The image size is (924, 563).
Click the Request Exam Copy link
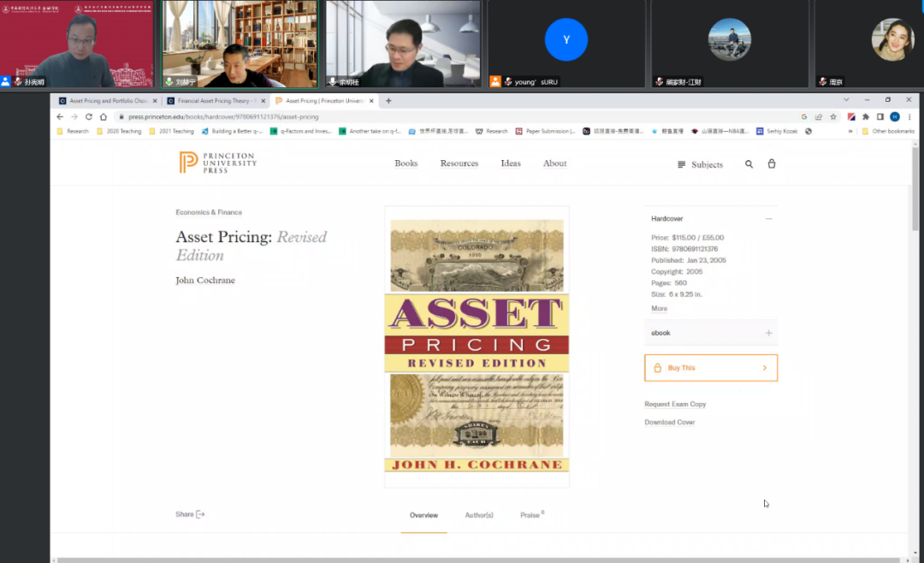click(675, 404)
